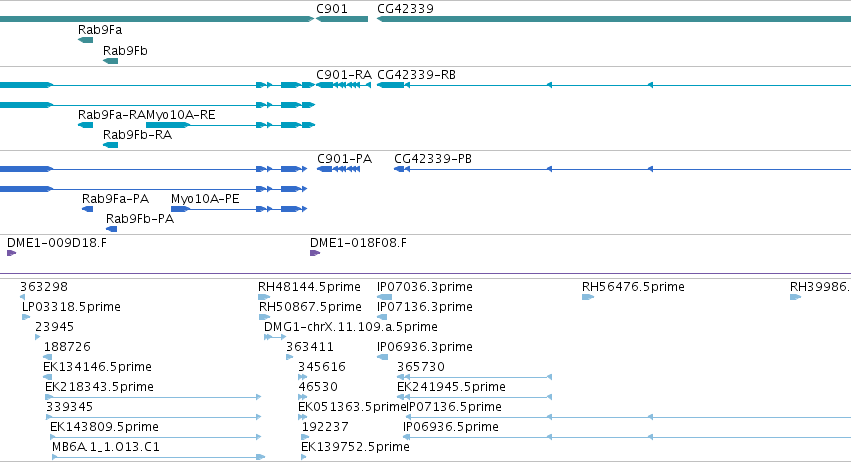This screenshot has width=851, height=462.
Task: Select the 365730 EST label
Action: pos(421,367)
